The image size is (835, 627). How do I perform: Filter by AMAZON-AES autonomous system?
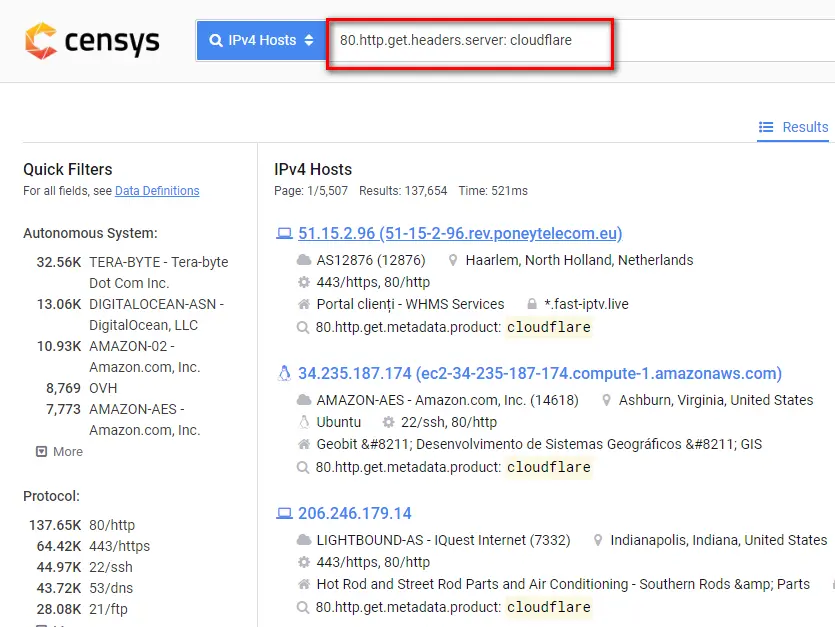pyautogui.click(x=144, y=419)
